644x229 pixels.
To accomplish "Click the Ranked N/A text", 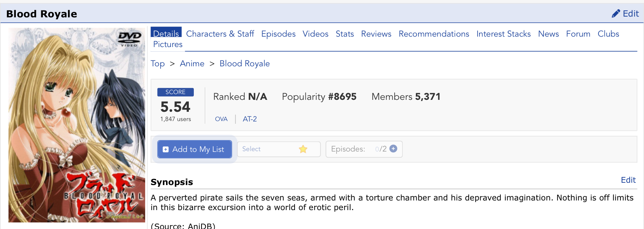I will [x=240, y=97].
